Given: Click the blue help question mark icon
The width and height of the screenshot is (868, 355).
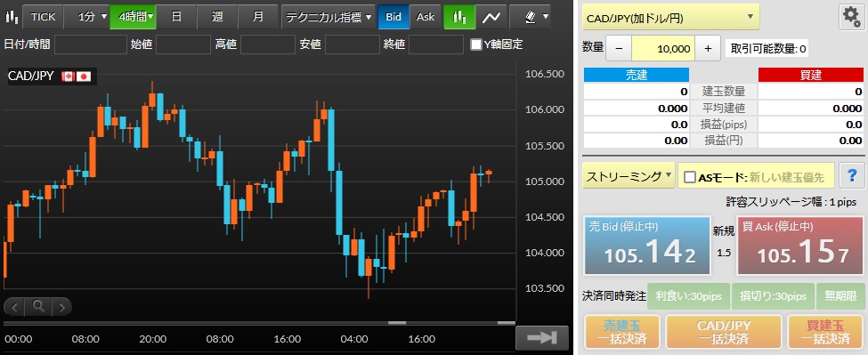Looking at the screenshot, I should coord(852,176).
